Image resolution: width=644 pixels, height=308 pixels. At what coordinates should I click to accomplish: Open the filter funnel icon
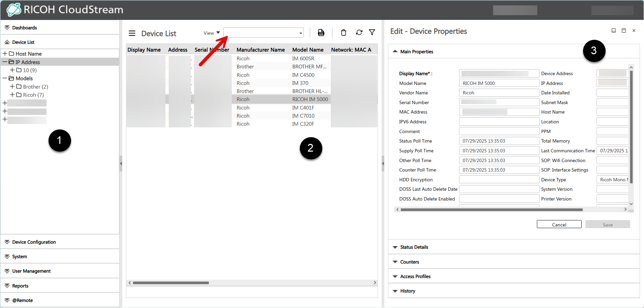coord(372,32)
